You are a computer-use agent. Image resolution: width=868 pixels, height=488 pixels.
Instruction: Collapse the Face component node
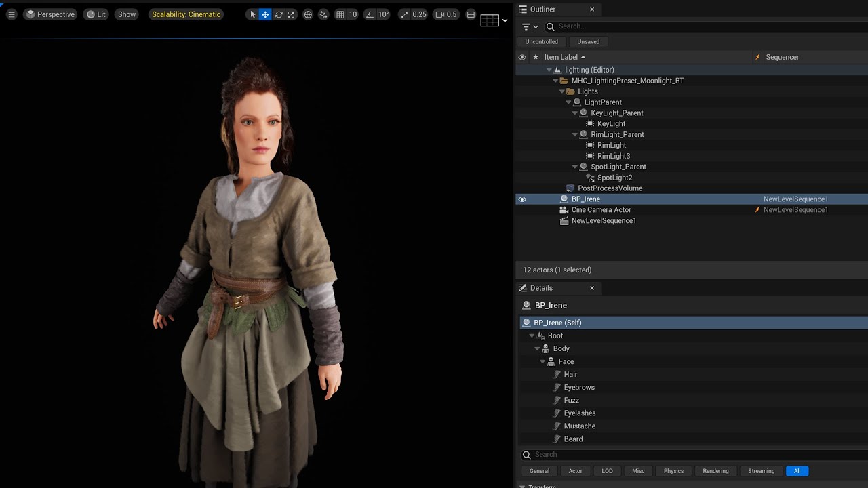542,361
